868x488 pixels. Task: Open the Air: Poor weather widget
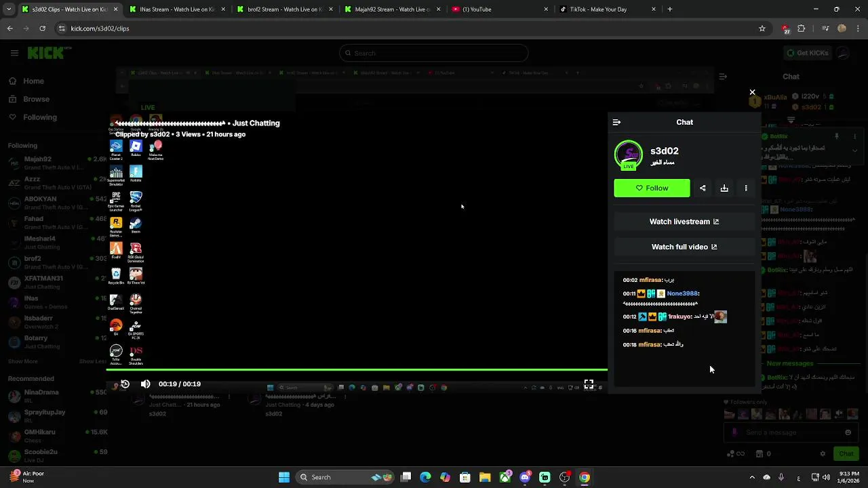[x=27, y=477]
